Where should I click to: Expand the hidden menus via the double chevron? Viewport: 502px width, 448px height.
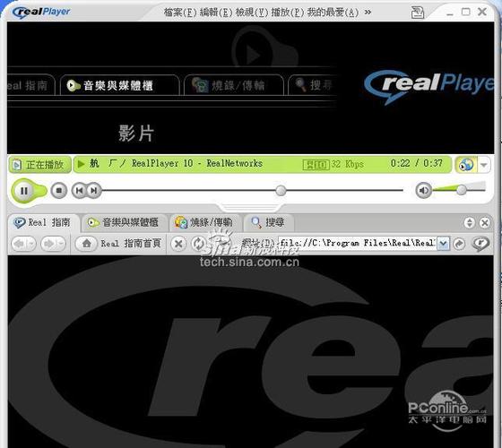[368, 13]
